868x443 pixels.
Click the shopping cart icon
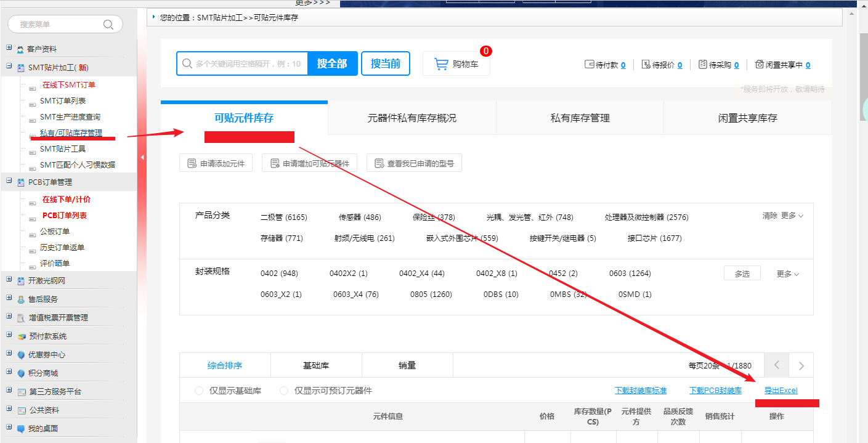pyautogui.click(x=440, y=64)
